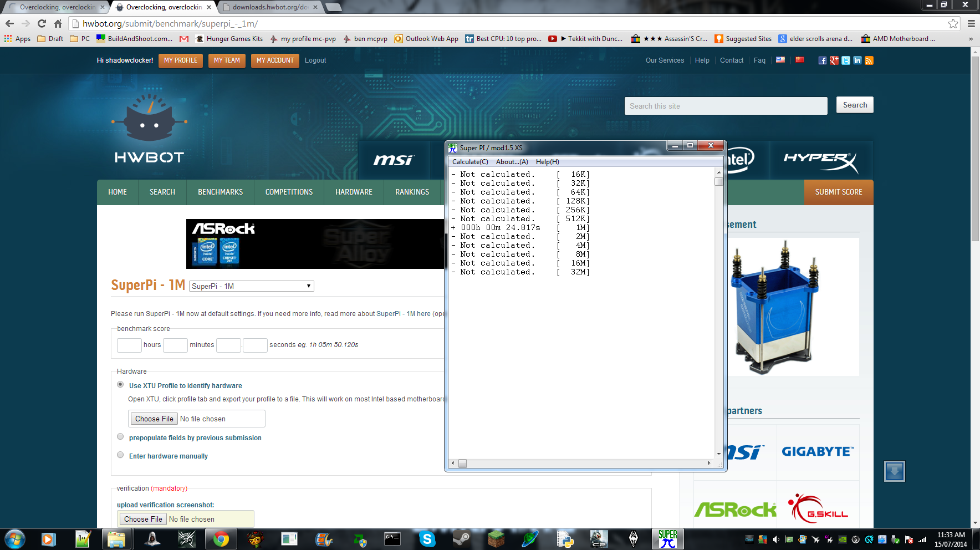Choose File for verification screenshot upload
Viewport: 980px width, 550px height.
coord(143,519)
